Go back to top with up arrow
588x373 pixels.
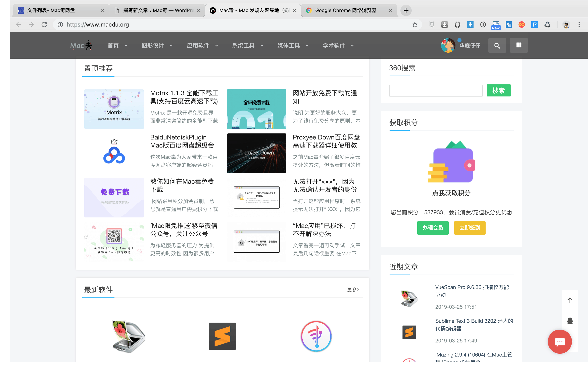click(x=570, y=300)
